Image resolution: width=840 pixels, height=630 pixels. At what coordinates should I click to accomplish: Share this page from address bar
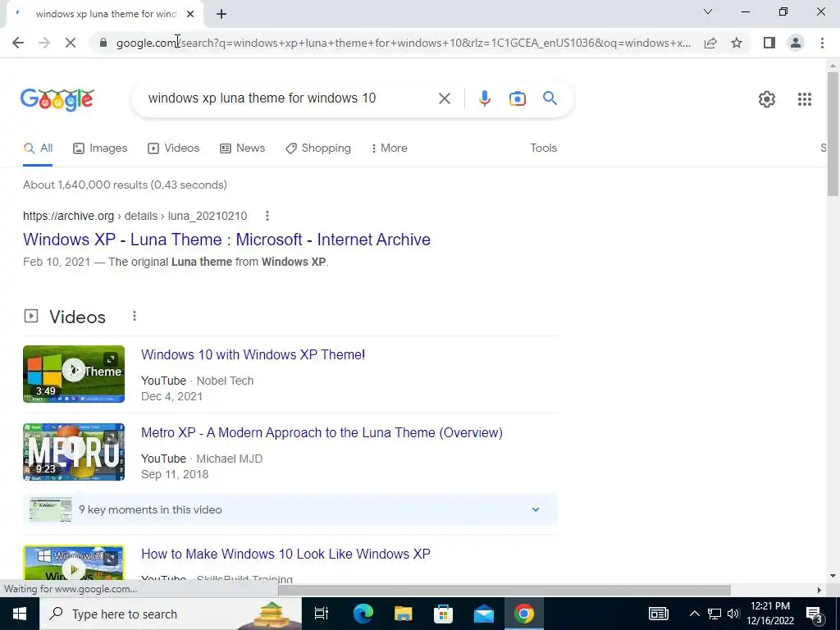(x=710, y=43)
